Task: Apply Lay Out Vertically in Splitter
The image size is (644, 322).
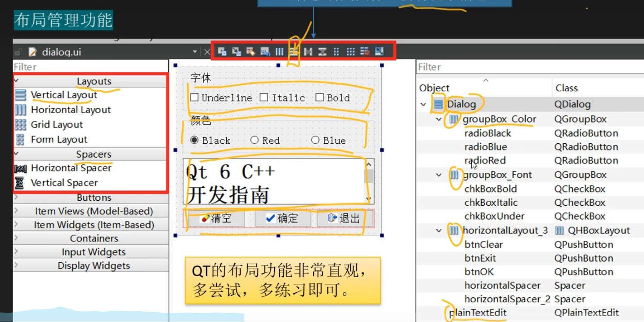Action: (x=322, y=52)
